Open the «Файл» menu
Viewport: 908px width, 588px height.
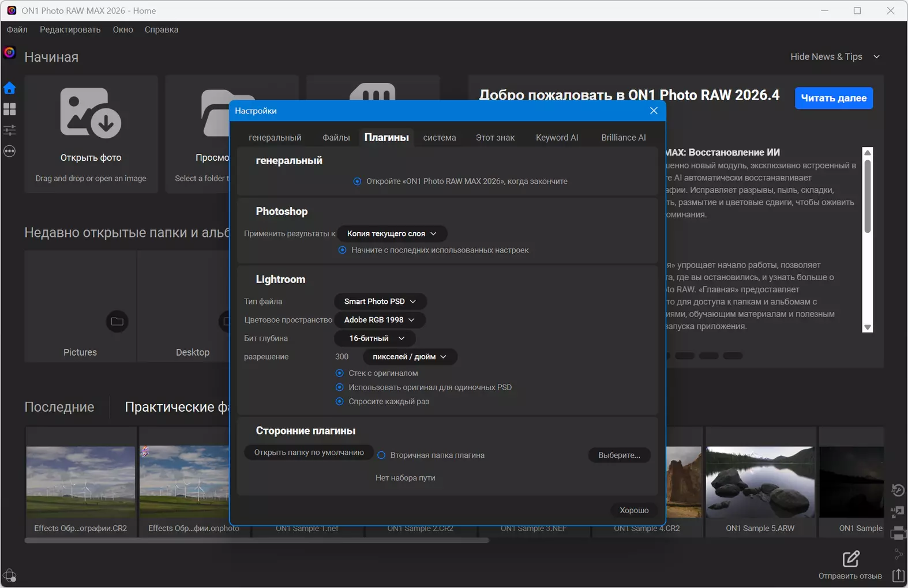(x=17, y=30)
